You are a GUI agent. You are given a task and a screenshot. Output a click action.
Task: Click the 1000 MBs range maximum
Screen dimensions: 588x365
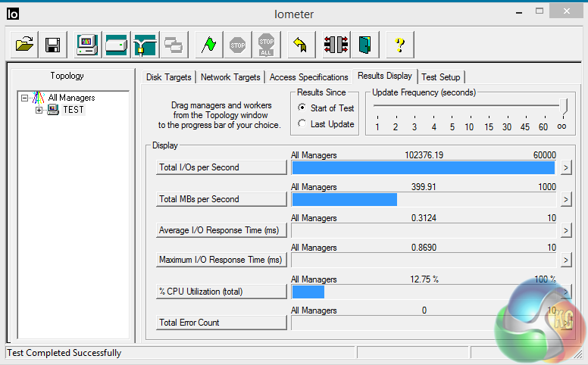click(x=547, y=187)
